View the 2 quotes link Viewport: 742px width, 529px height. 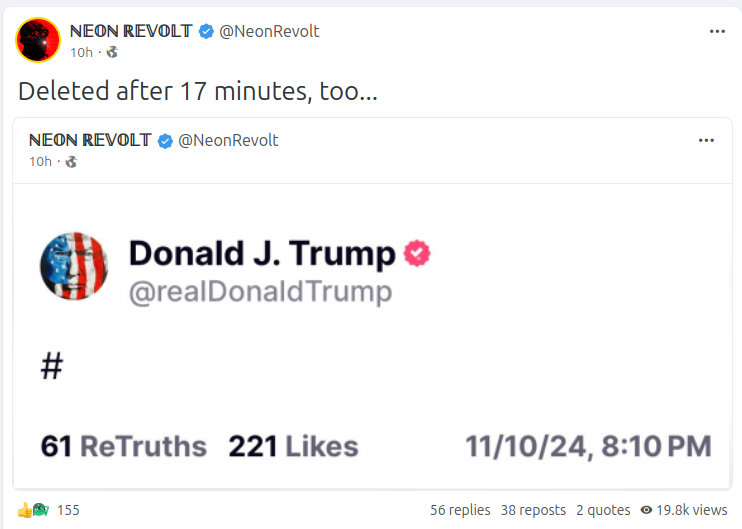[x=603, y=510]
